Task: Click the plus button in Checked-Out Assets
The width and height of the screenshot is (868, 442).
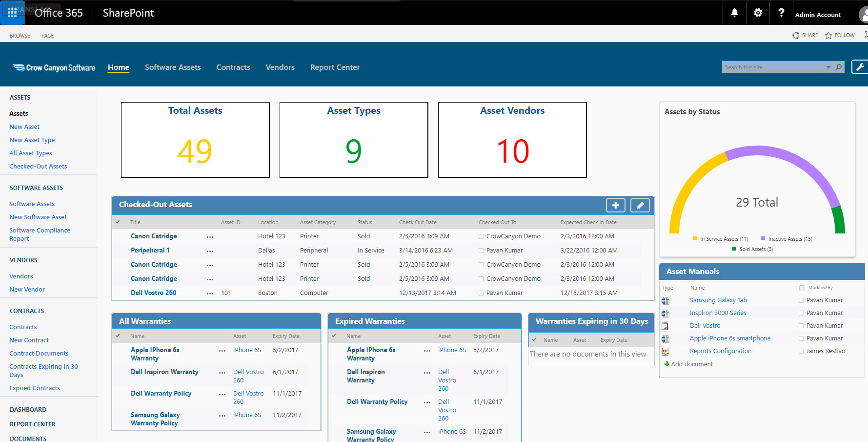Action: 616,206
